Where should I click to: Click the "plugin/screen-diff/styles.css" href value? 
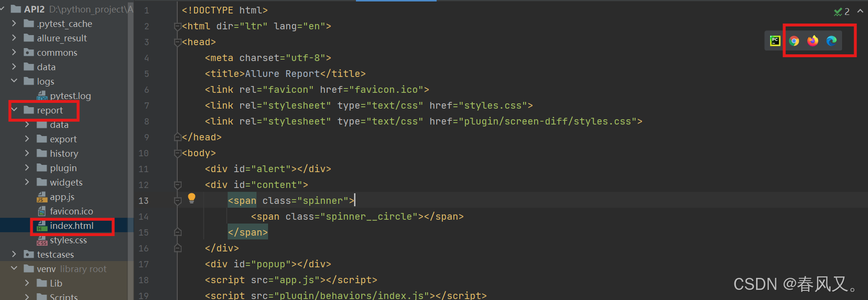point(548,121)
